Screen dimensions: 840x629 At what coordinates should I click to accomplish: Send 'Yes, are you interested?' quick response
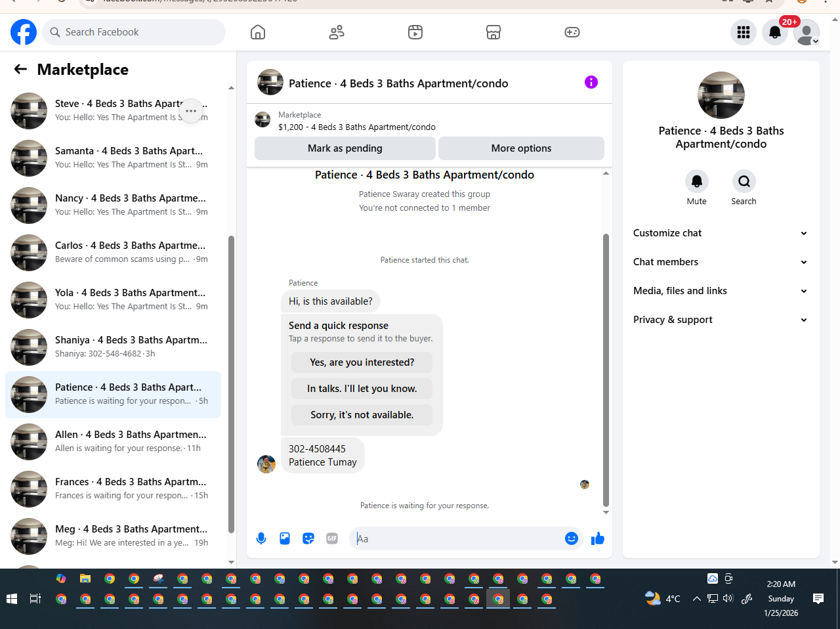pos(362,362)
